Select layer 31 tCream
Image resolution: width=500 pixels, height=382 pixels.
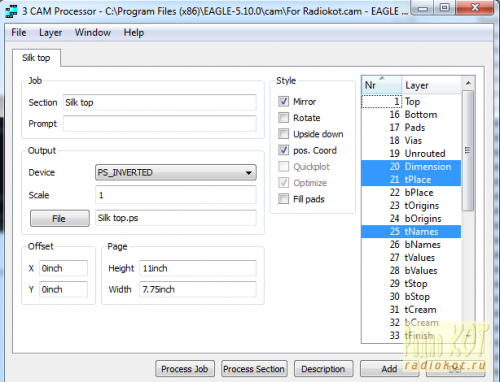pyautogui.click(x=411, y=309)
